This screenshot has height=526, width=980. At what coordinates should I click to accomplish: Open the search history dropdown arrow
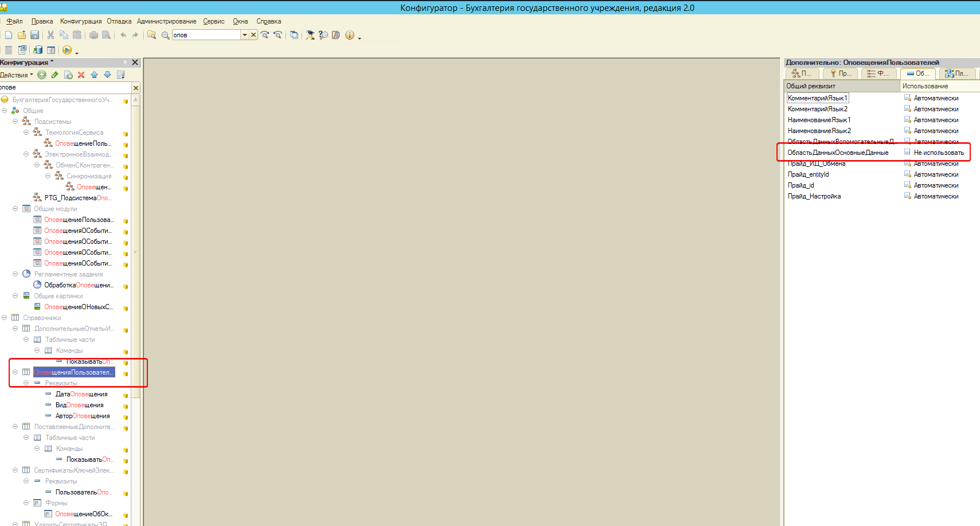click(245, 35)
